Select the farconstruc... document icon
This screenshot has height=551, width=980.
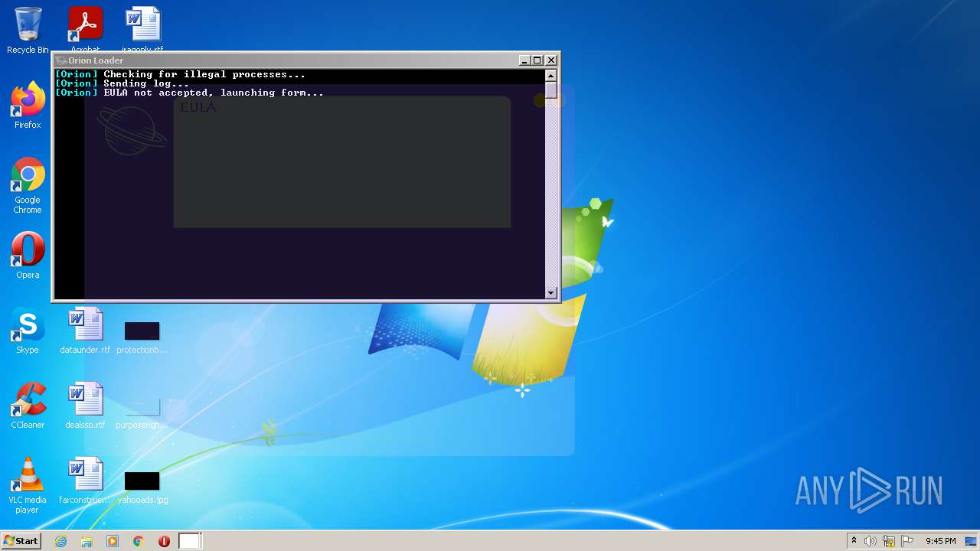click(x=85, y=481)
